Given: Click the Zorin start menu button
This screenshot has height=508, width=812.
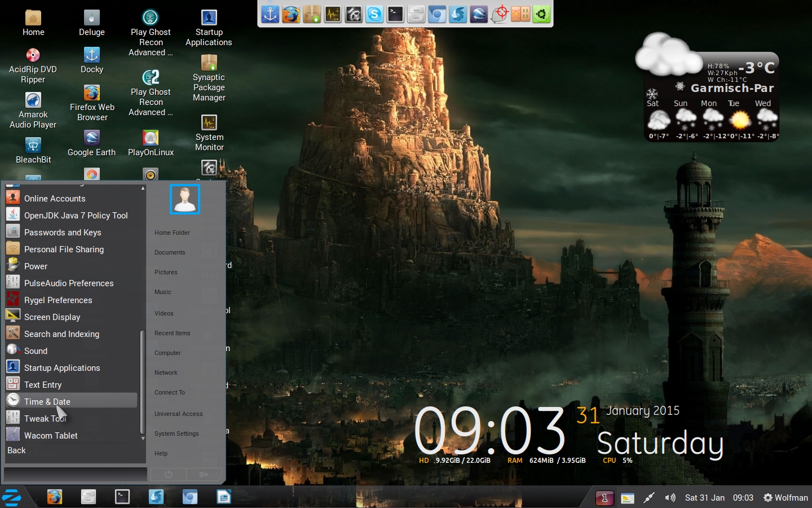Looking at the screenshot, I should pyautogui.click(x=12, y=497).
